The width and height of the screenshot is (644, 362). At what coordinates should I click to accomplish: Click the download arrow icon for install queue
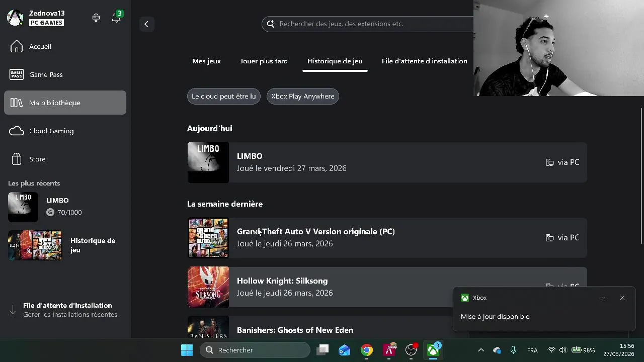click(13, 310)
